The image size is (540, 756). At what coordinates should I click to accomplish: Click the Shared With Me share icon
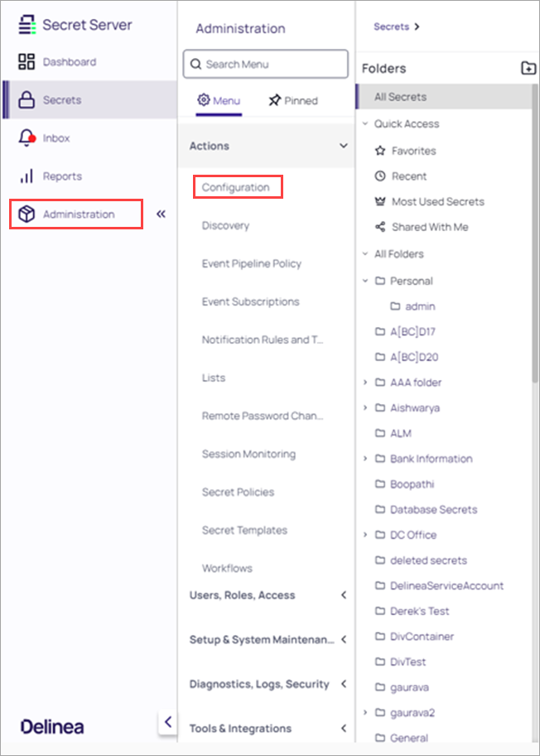coord(380,227)
